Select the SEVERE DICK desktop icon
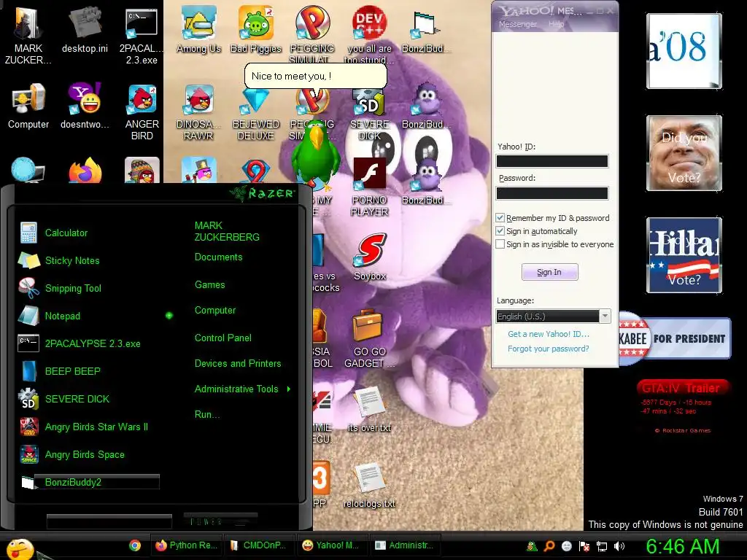The width and height of the screenshot is (747, 560). click(369, 114)
